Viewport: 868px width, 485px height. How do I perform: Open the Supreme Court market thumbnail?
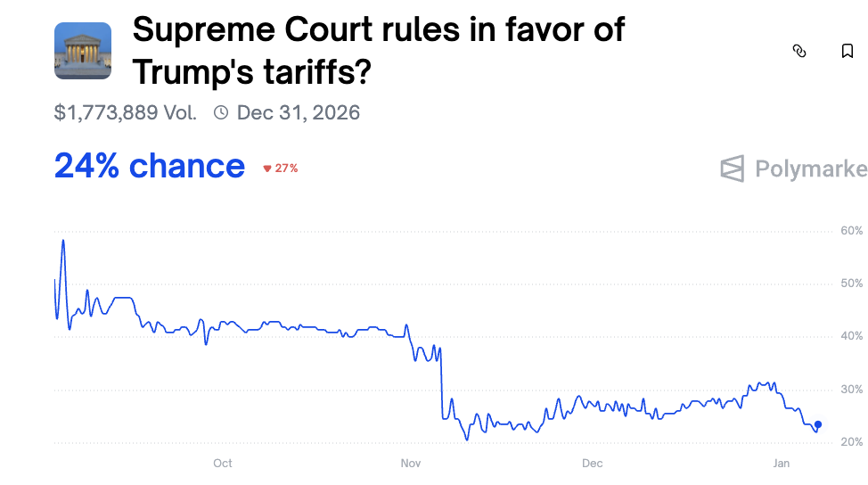click(x=83, y=51)
